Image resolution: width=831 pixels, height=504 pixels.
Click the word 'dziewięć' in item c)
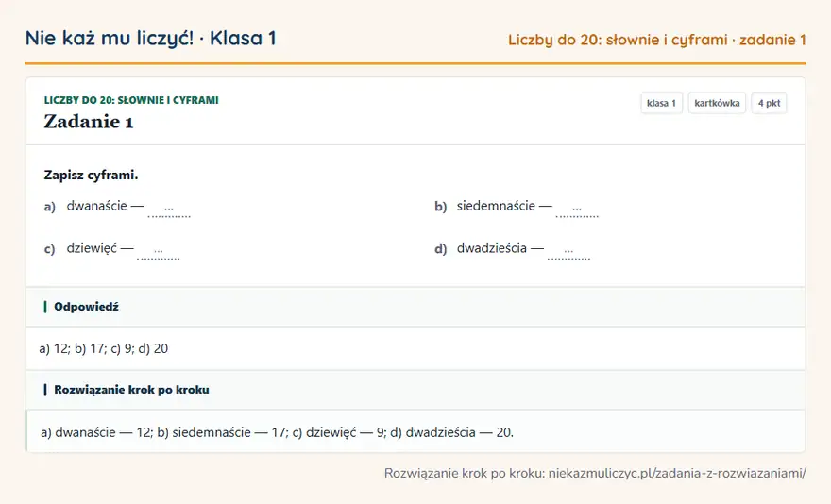click(92, 248)
